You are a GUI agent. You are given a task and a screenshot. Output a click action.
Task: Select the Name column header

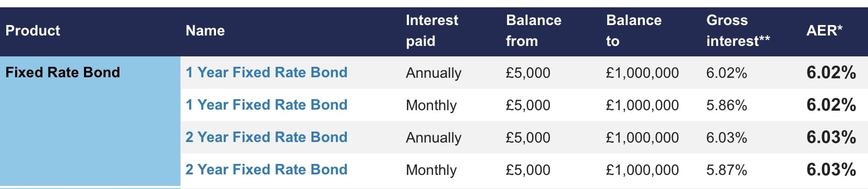click(205, 31)
